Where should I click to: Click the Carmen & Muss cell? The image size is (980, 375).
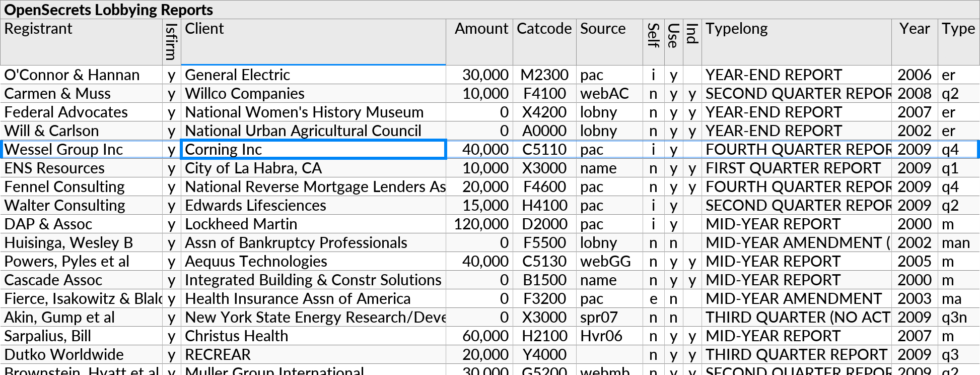[x=82, y=93]
